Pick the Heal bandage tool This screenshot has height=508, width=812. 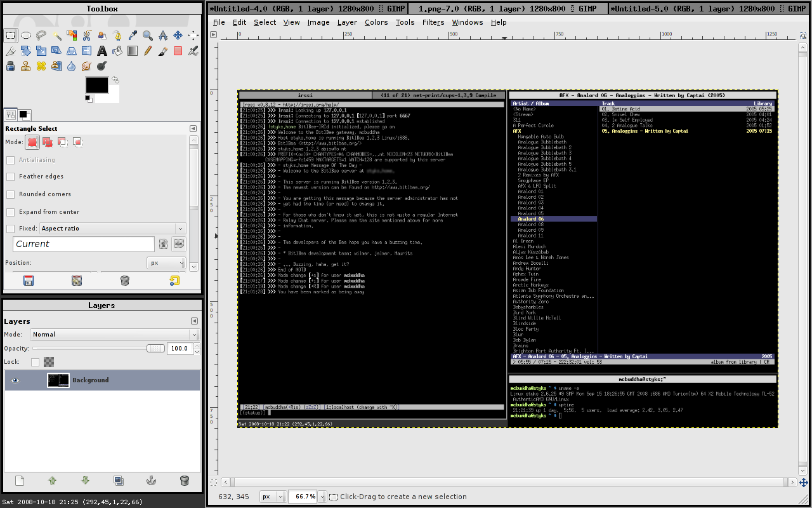(x=41, y=66)
